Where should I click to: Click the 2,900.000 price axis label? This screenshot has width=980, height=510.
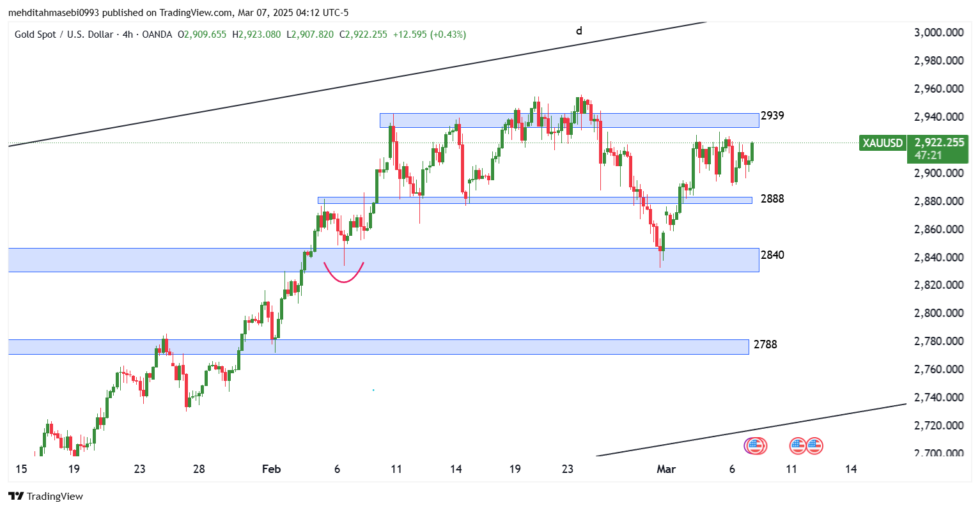click(938, 173)
